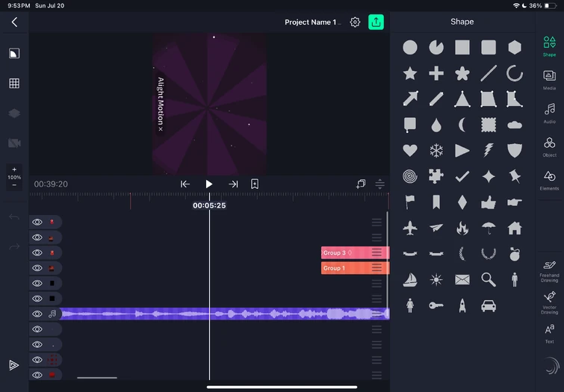This screenshot has height=392, width=564.
Task: Toggle visibility of audio track layer
Action: [x=37, y=314]
